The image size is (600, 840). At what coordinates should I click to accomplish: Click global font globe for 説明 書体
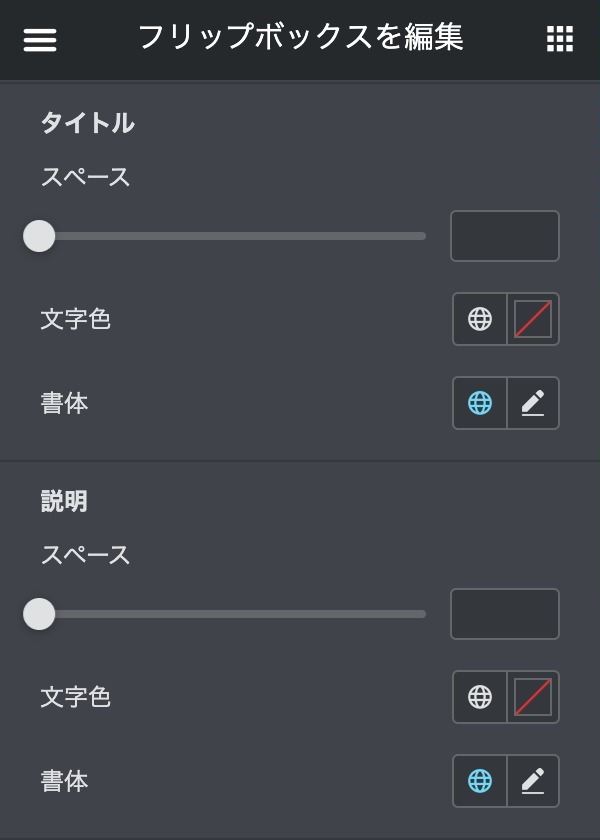480,781
